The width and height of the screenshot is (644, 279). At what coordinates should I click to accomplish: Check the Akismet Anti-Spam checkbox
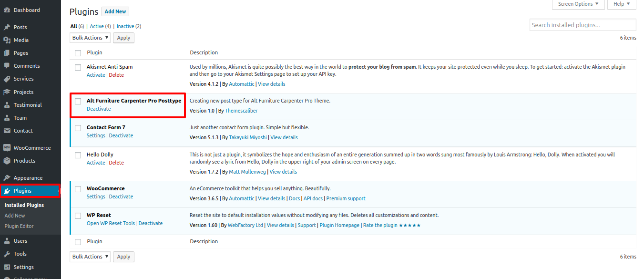(x=78, y=67)
